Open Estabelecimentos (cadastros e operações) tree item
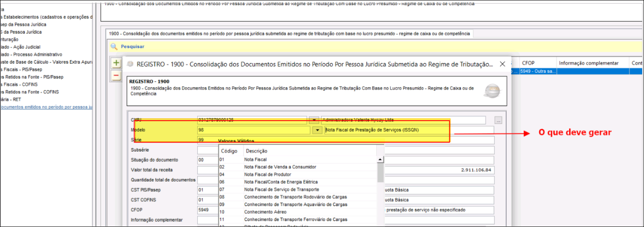This screenshot has height=227, width=644. [46, 17]
